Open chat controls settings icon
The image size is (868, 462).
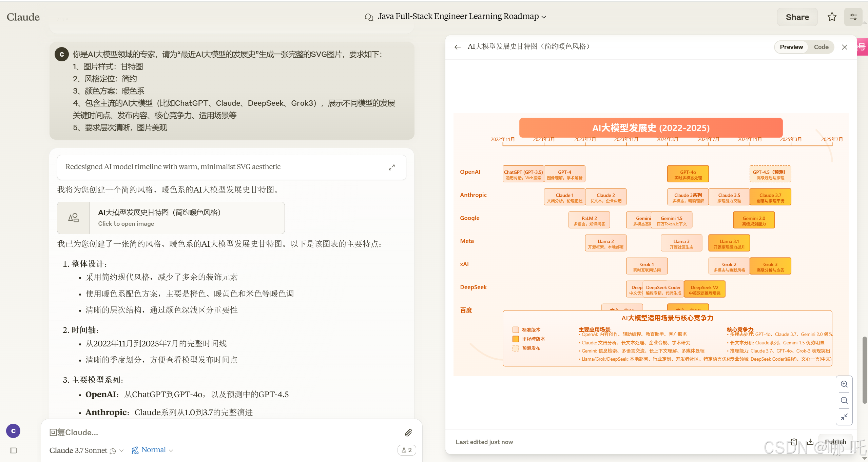click(853, 17)
